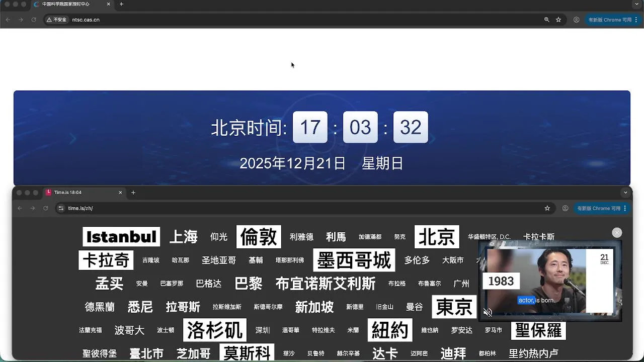Open the 里约热内卢 city link
Screen dimensions: 644x362
(533, 353)
